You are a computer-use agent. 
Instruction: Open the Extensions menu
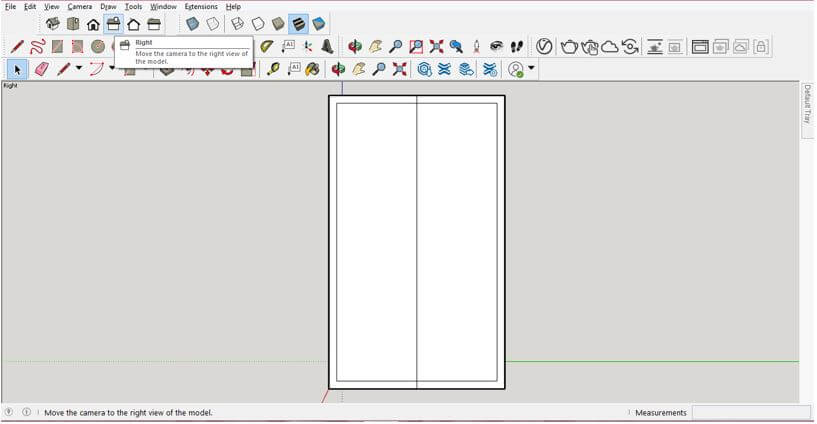click(x=201, y=7)
